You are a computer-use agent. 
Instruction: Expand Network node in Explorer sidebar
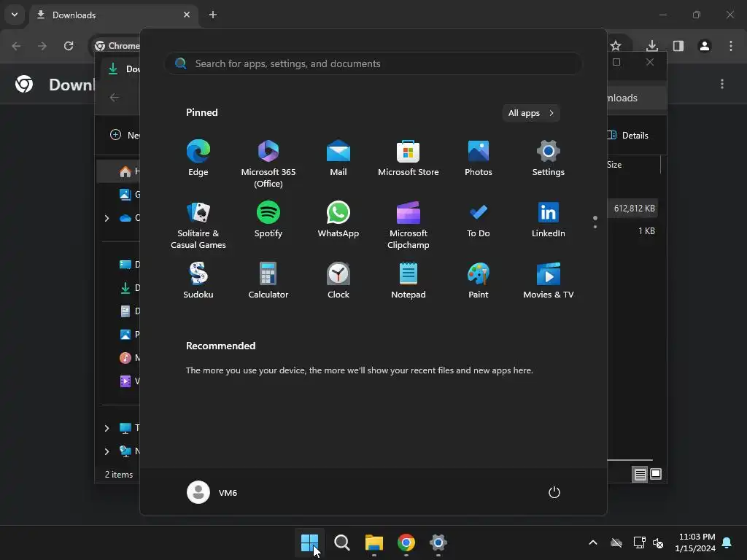point(107,451)
